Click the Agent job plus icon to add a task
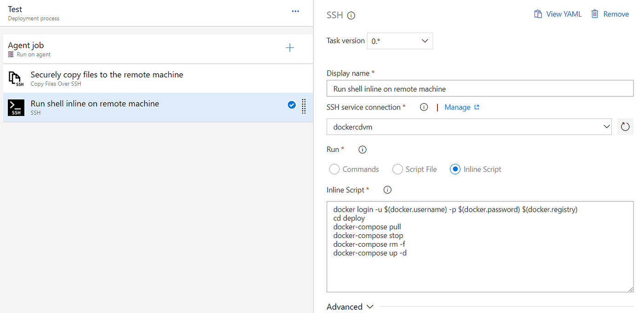 [x=290, y=47]
